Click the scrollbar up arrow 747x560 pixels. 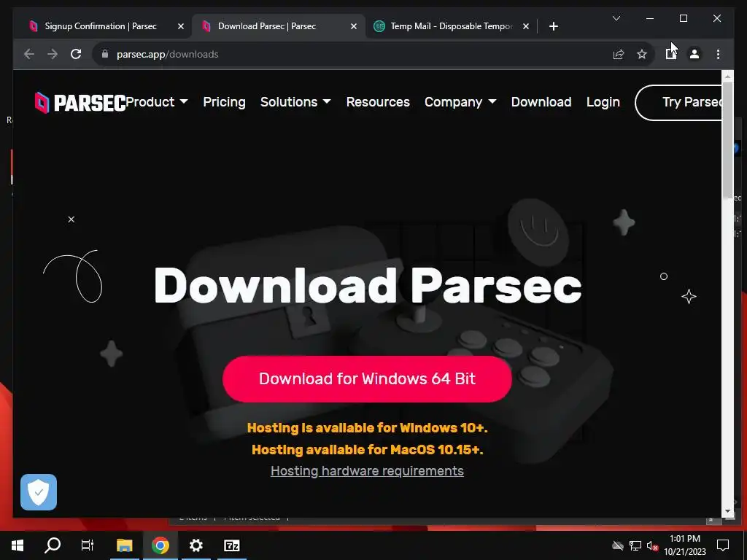727,76
